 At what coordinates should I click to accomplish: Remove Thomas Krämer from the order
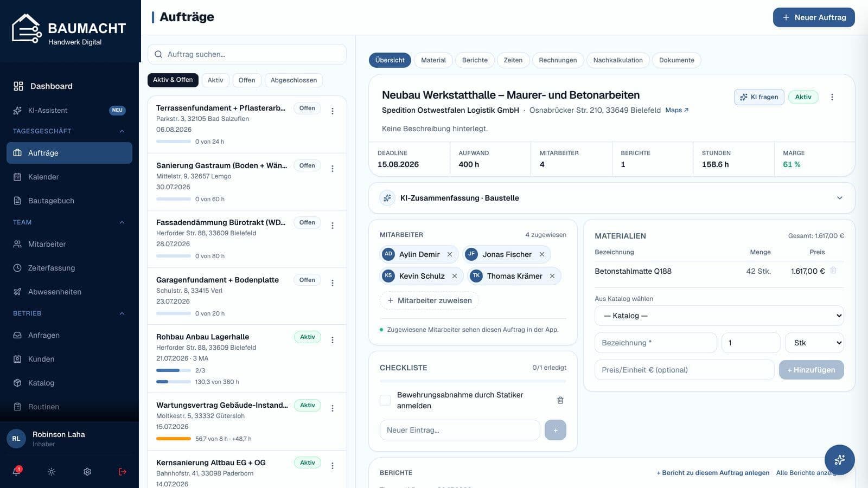[552, 276]
